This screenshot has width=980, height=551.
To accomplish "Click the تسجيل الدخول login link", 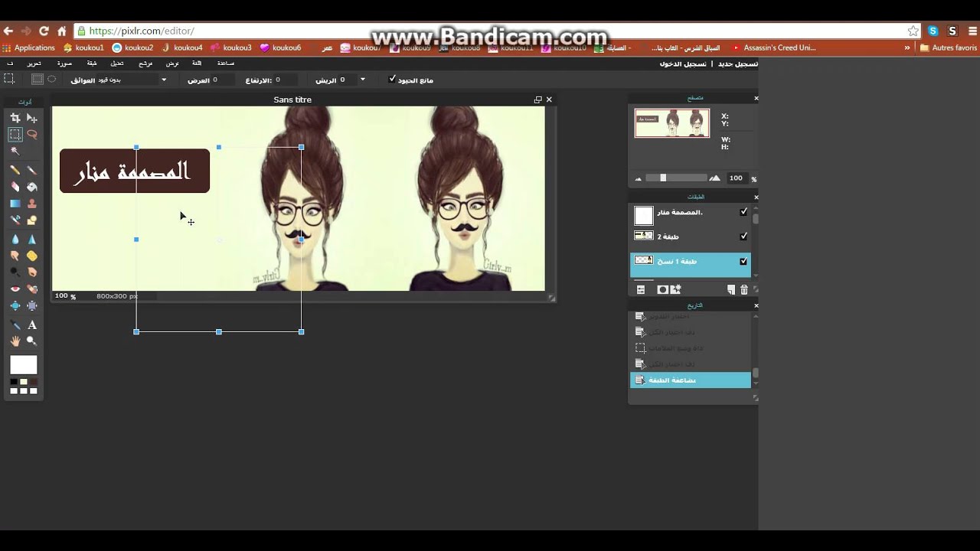I will click(683, 64).
